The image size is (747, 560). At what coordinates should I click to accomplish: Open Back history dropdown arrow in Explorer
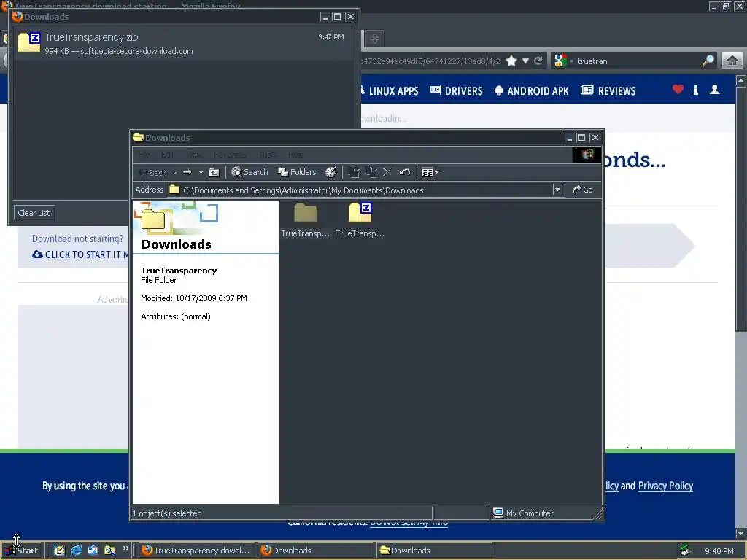175,172
